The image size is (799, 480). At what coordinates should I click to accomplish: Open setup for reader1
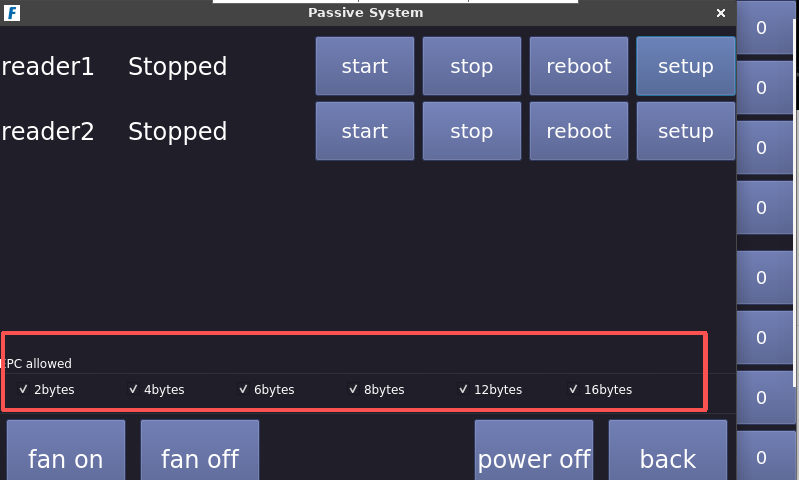pyautogui.click(x=685, y=67)
